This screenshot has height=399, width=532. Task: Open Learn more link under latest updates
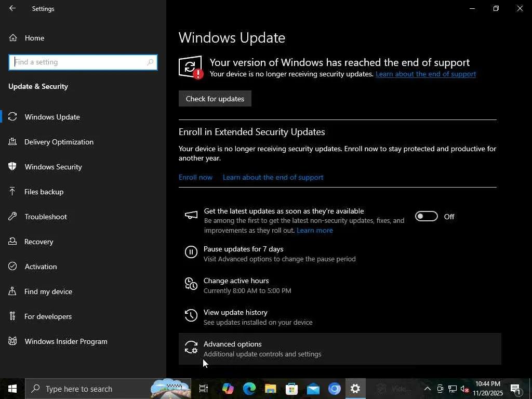pos(315,230)
